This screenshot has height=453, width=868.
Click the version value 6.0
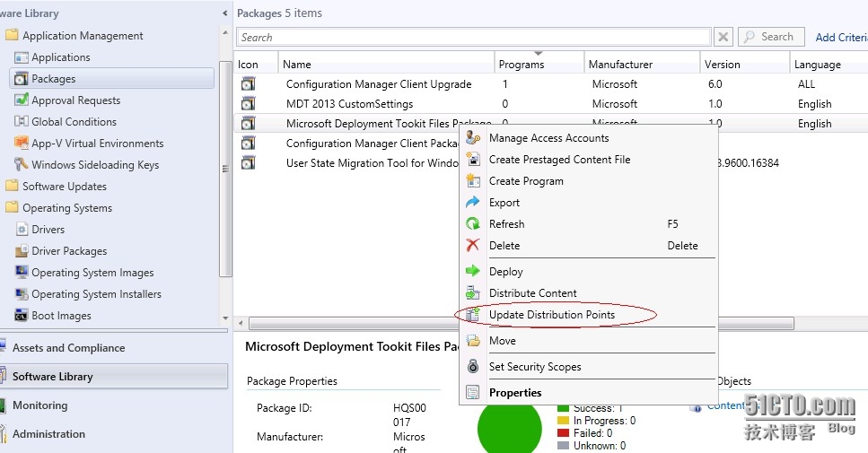click(x=715, y=84)
